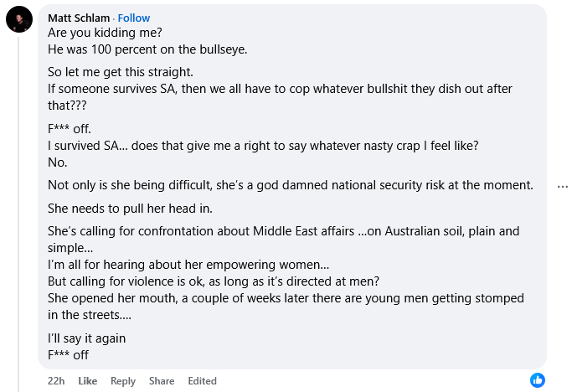This screenshot has height=392, width=572.
Task: Reply to Matt Schlam's comment
Action: 123,381
